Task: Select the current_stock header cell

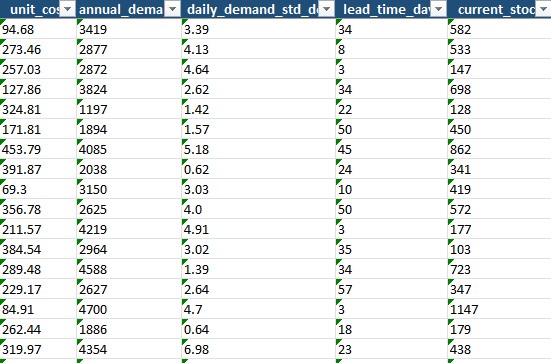Action: 499,9
